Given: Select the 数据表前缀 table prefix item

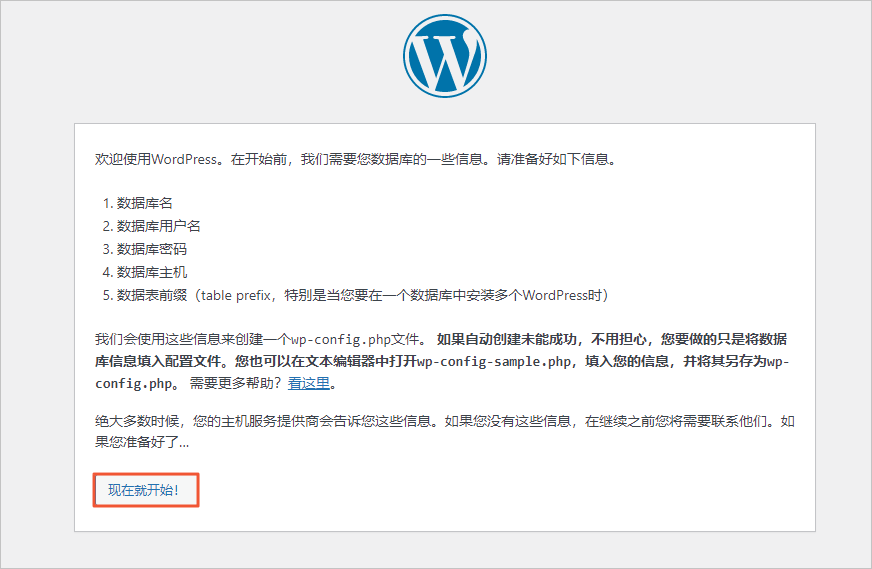Looking at the screenshot, I should point(363,295).
